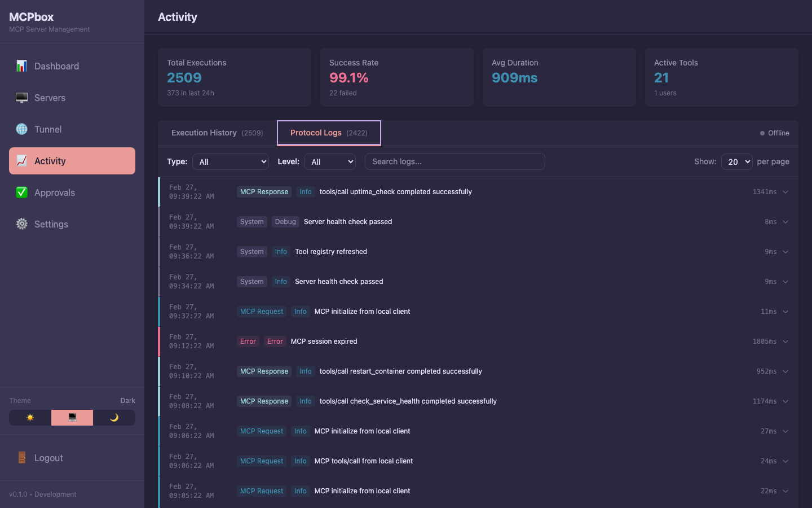The image size is (812, 508).
Task: Select the Protocol Logs tab
Action: point(328,133)
